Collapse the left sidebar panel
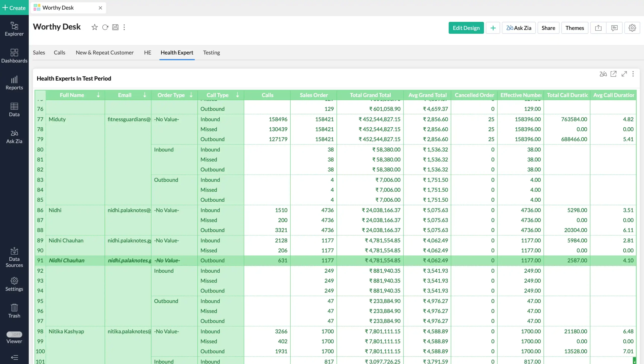The height and width of the screenshot is (364, 644). 14,357
